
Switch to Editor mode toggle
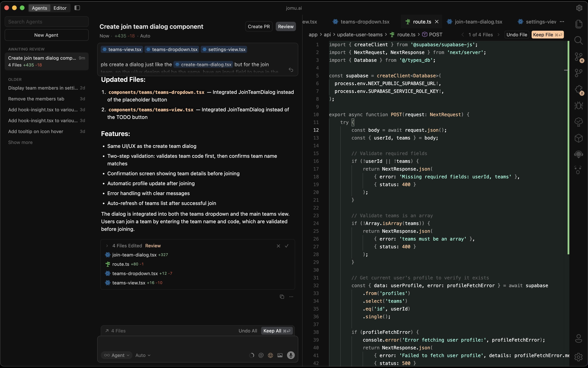click(x=60, y=8)
